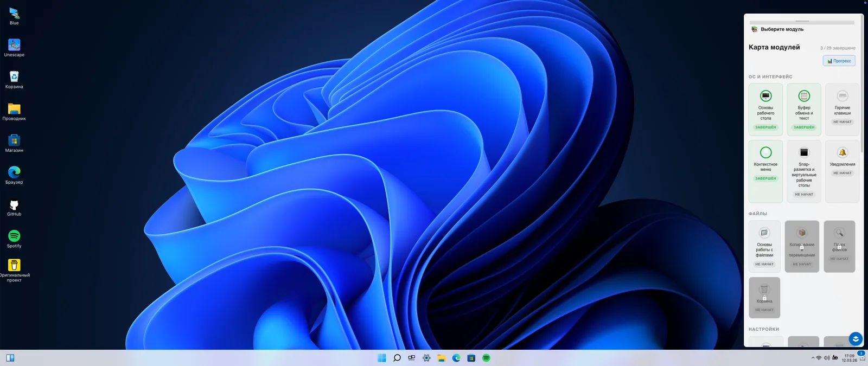Expand the system tray hidden icons chevron

(x=813, y=358)
